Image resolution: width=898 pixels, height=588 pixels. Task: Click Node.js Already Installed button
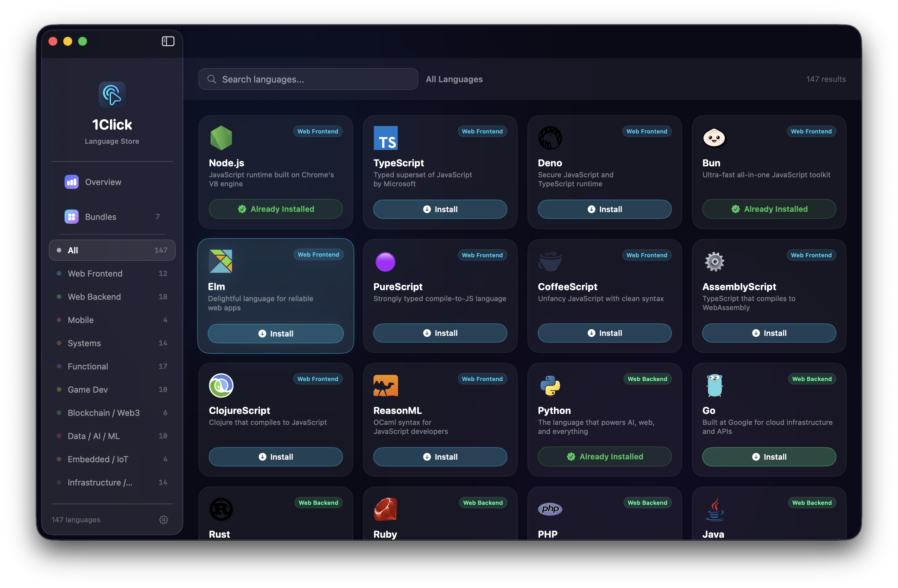[x=275, y=209]
